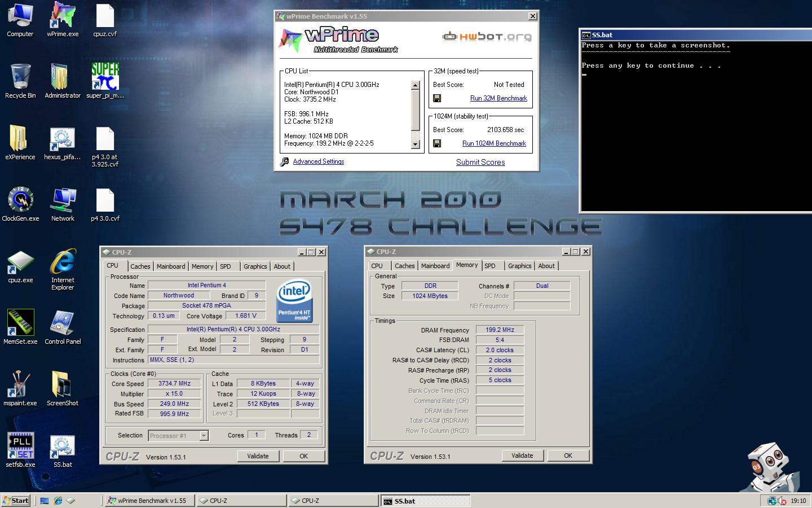Image resolution: width=812 pixels, height=508 pixels.
Task: Open Graphics tab in right CPU-Z
Action: tap(519, 266)
